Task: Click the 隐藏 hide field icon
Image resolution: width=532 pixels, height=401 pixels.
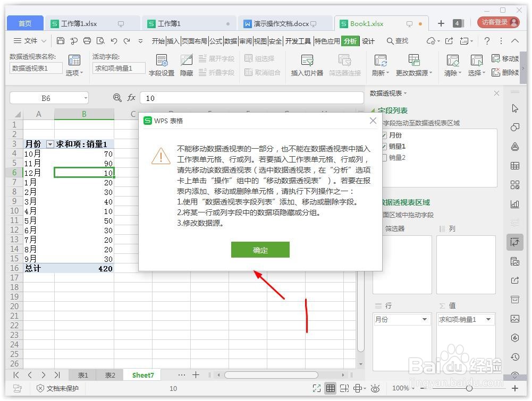Action: pyautogui.click(x=186, y=65)
